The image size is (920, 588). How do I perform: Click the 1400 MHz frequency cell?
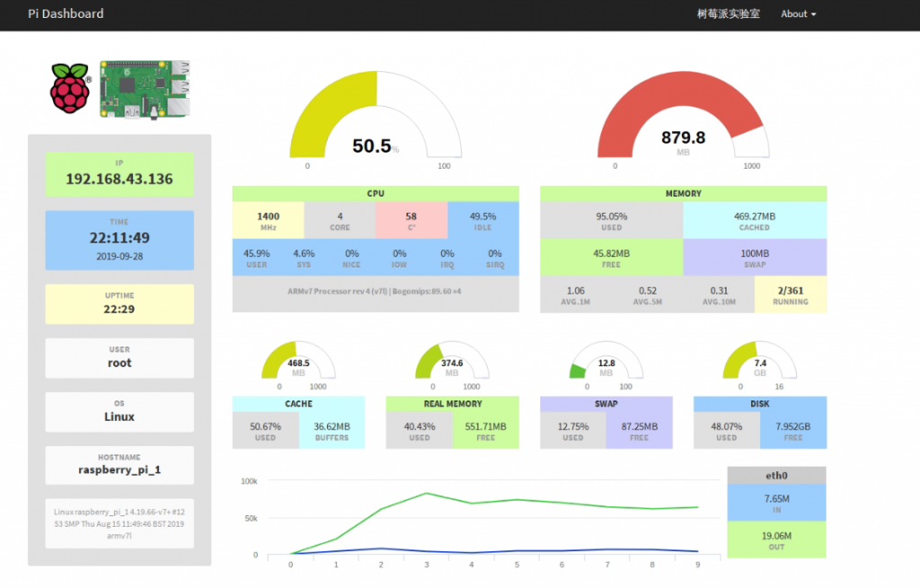(268, 221)
